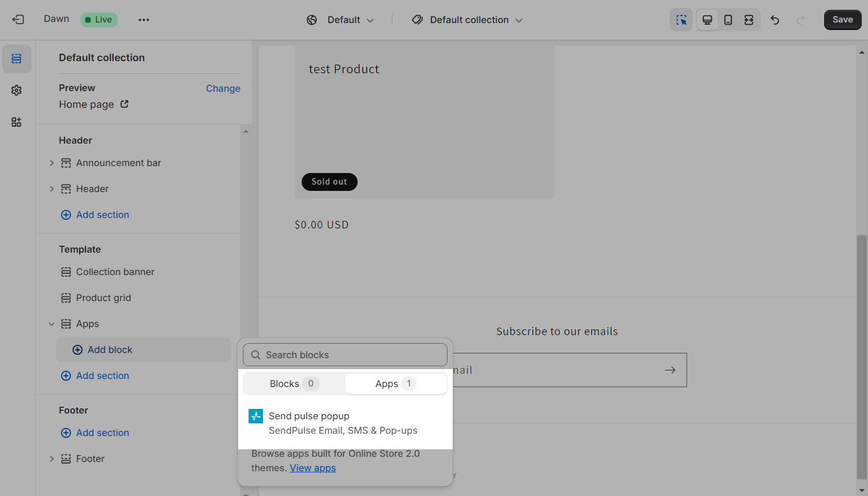The height and width of the screenshot is (496, 868).
Task: Open the Theme settings gear icon
Action: 17,91
